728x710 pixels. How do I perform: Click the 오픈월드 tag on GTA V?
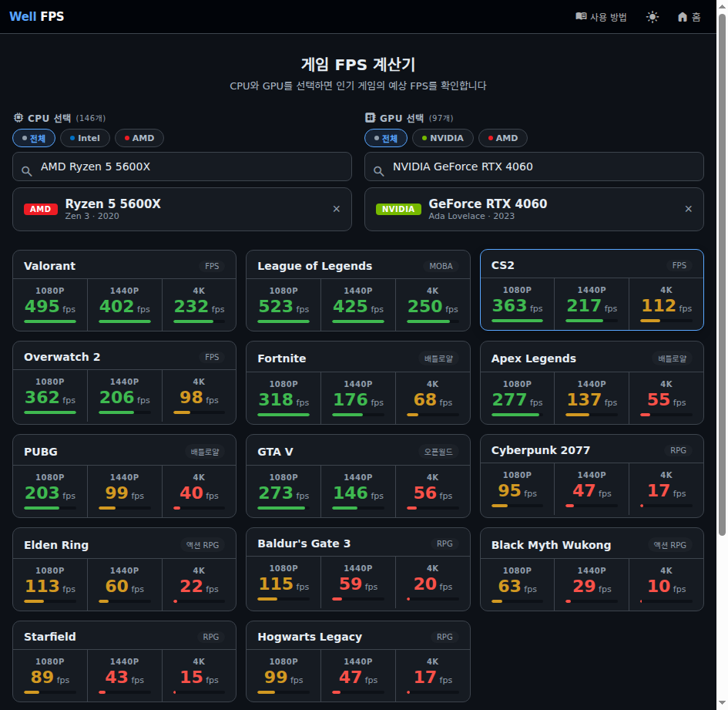pos(438,452)
